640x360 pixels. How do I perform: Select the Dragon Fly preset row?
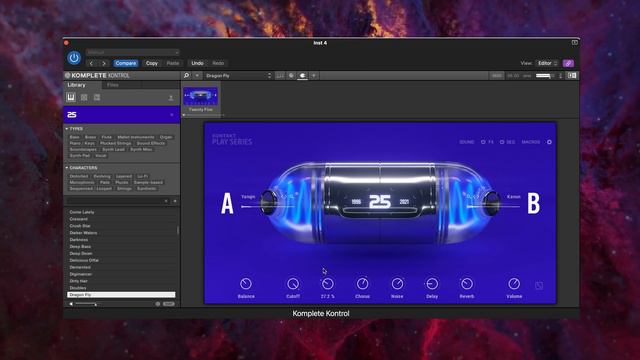121,295
